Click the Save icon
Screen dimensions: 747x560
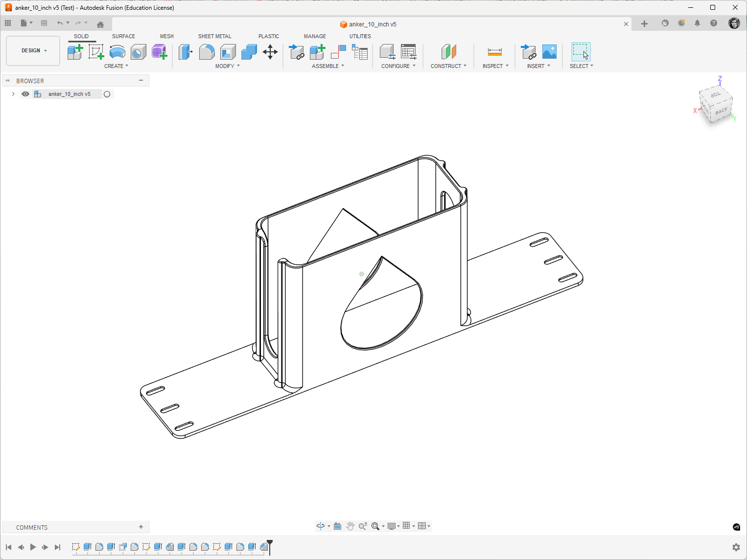(44, 23)
